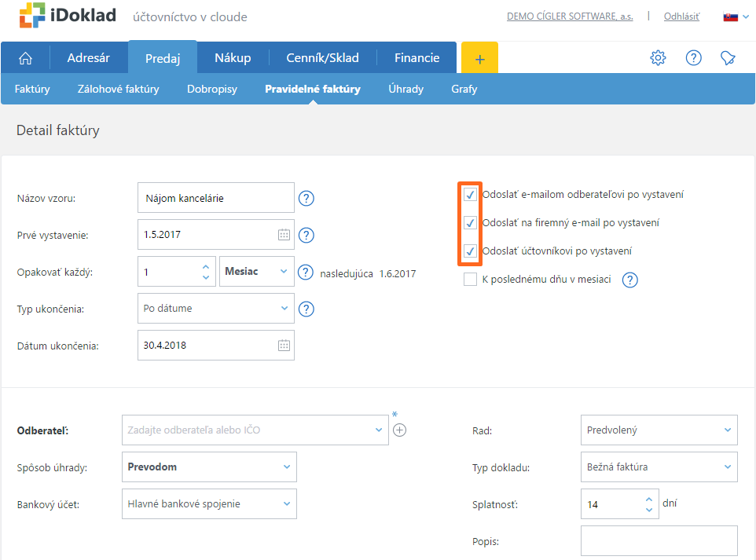Open the Spôsob úhrady dropdown
The image size is (756, 560).
click(x=210, y=467)
